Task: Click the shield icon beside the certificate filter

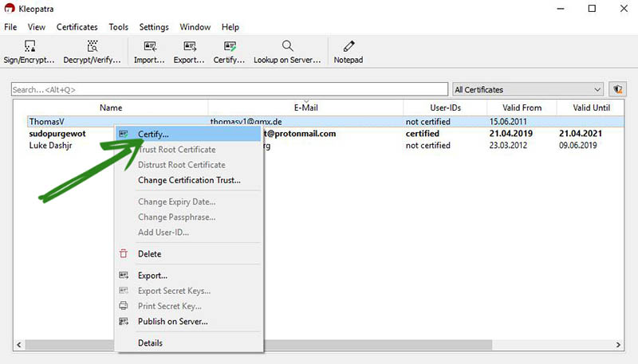Action: (617, 89)
